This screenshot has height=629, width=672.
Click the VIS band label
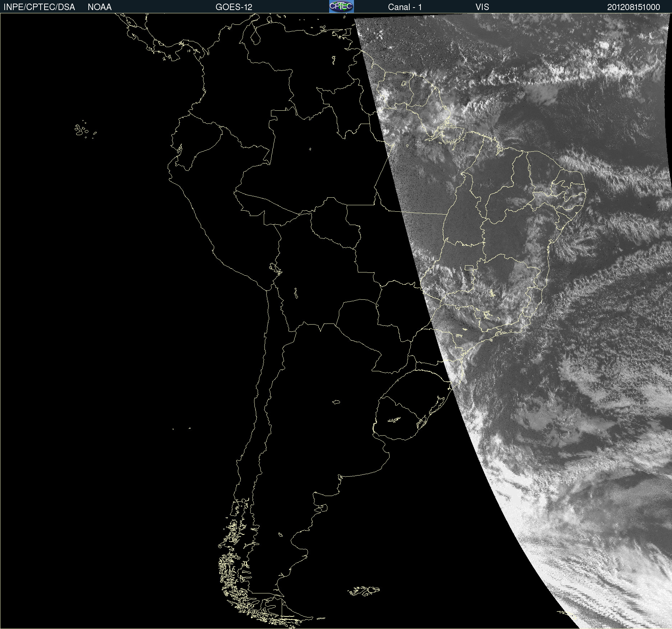tap(482, 7)
